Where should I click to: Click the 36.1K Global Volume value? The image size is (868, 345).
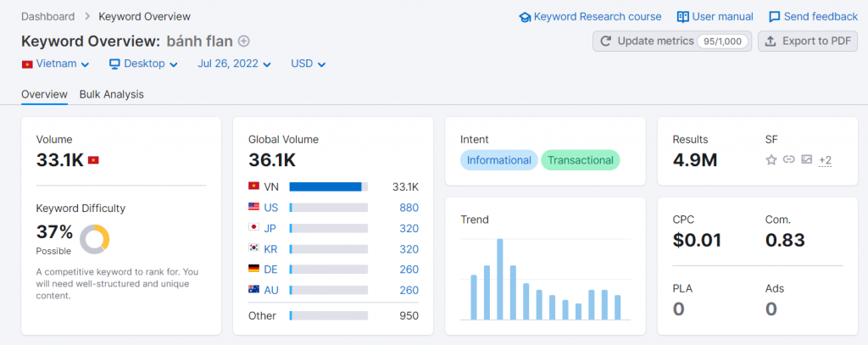272,160
